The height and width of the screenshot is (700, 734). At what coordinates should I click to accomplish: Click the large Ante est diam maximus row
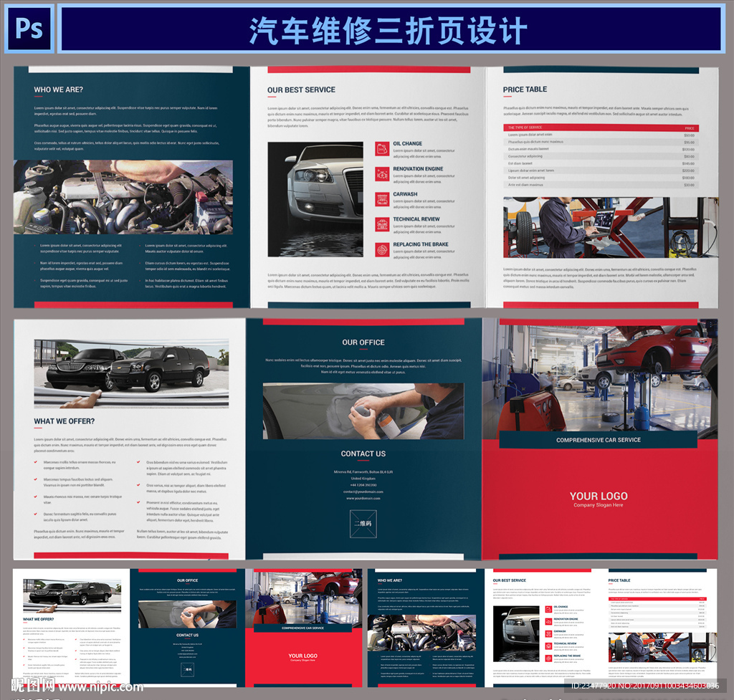601,185
